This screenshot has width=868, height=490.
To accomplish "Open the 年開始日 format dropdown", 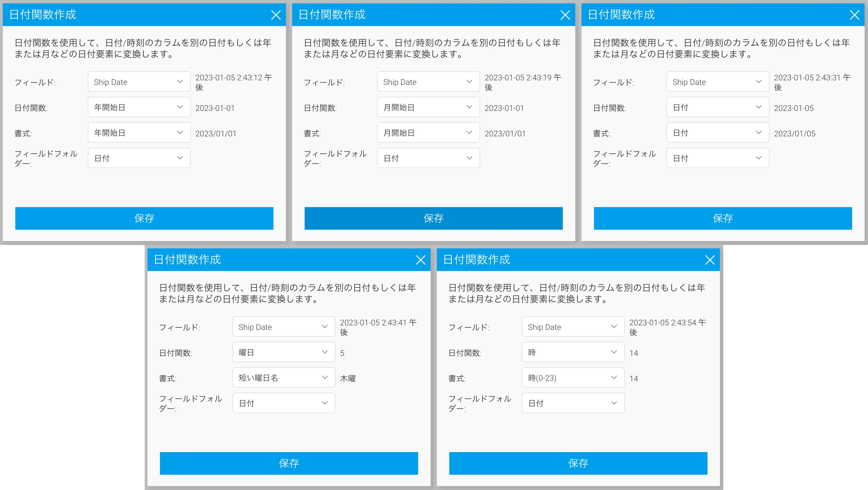I will (x=139, y=133).
